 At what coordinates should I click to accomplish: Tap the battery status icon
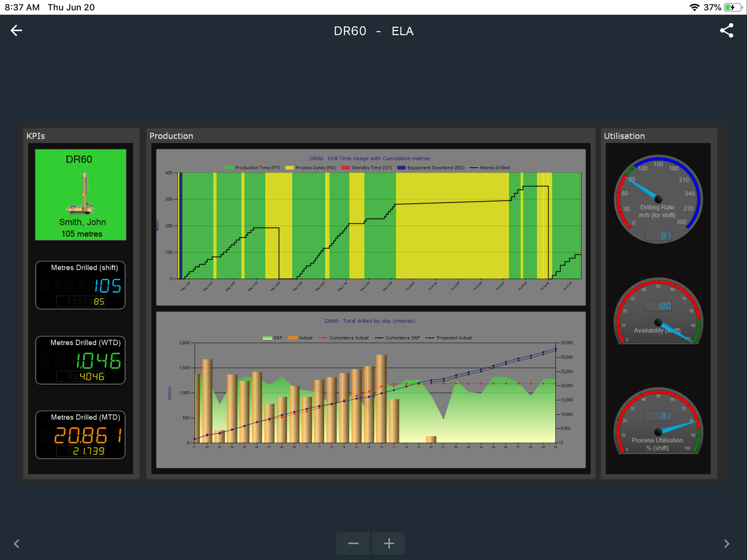pos(733,7)
